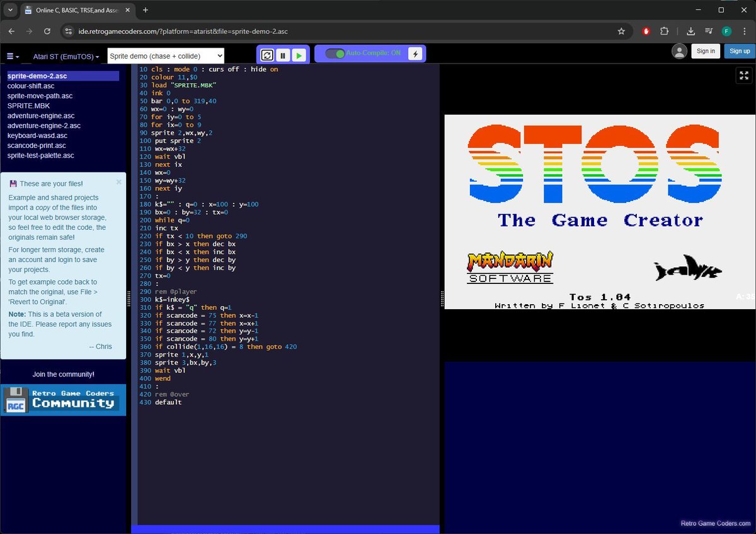This screenshot has height=534, width=756.
Task: Open the Chrome three-dot menu
Action: pos(744,31)
